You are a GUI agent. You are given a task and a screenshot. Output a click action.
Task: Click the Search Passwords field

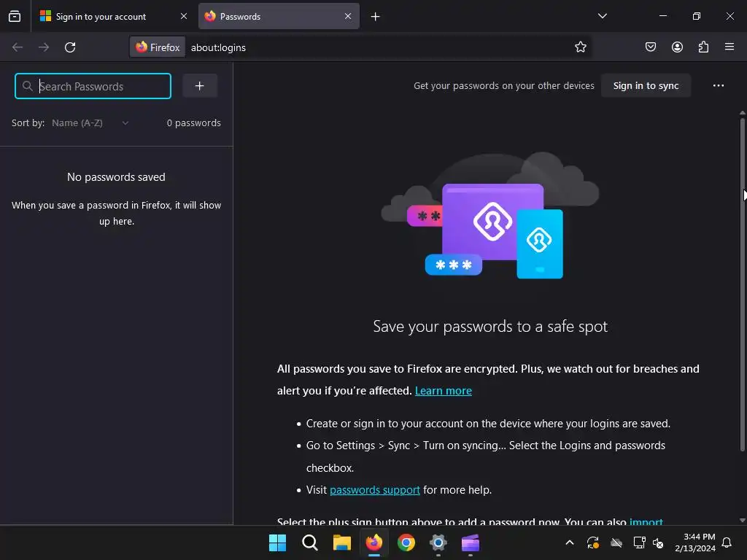pos(93,86)
